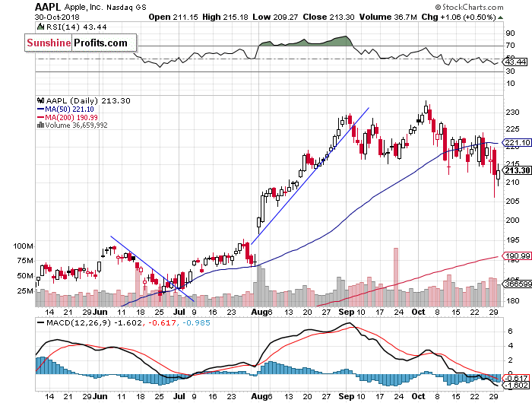
Task: Click the 'Volume 36.7M' header value
Action: click(388, 17)
